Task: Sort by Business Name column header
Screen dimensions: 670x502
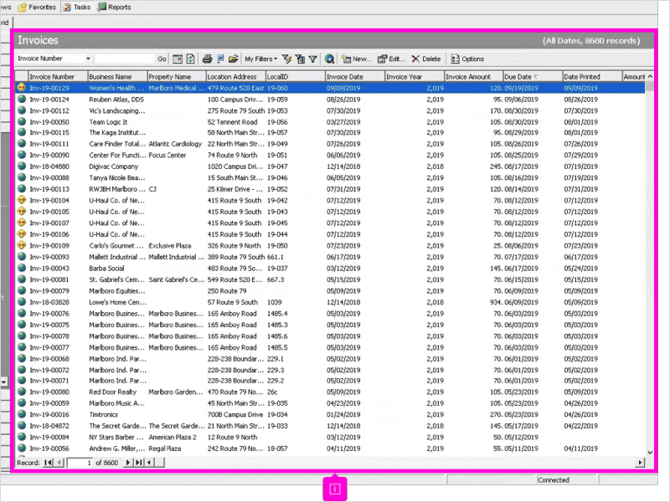Action: (118, 76)
